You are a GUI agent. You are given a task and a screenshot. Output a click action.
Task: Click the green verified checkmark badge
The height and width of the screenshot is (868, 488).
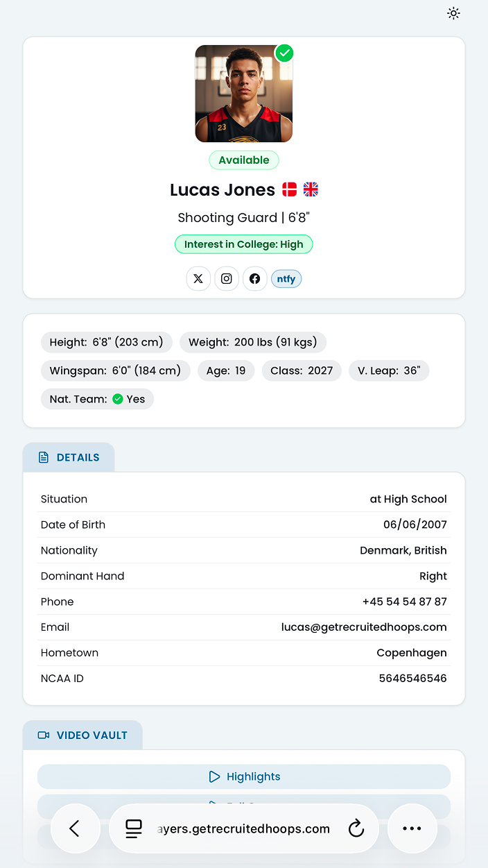[x=284, y=53]
